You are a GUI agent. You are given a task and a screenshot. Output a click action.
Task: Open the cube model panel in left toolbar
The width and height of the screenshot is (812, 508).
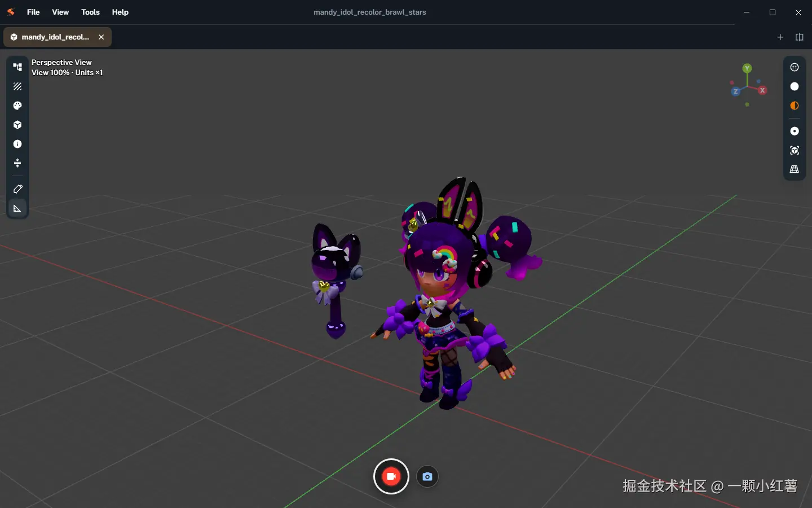(x=17, y=125)
